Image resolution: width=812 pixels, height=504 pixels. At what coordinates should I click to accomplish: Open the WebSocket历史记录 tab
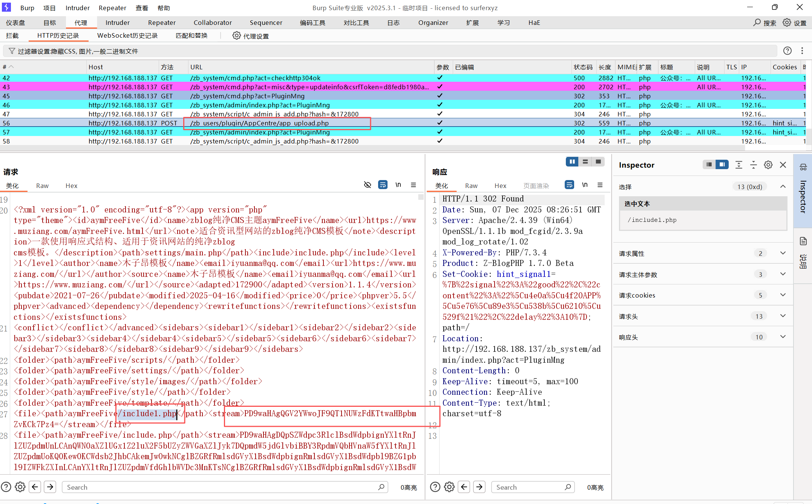tap(127, 35)
